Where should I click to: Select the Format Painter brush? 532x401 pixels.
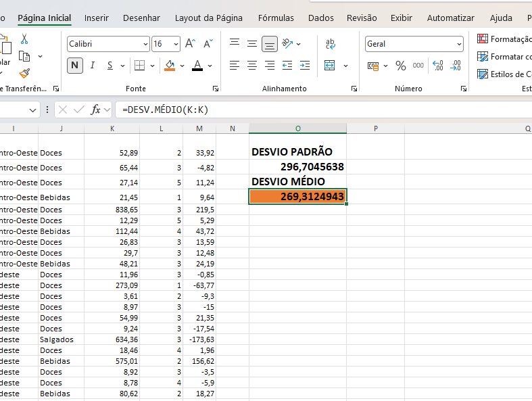coord(24,73)
